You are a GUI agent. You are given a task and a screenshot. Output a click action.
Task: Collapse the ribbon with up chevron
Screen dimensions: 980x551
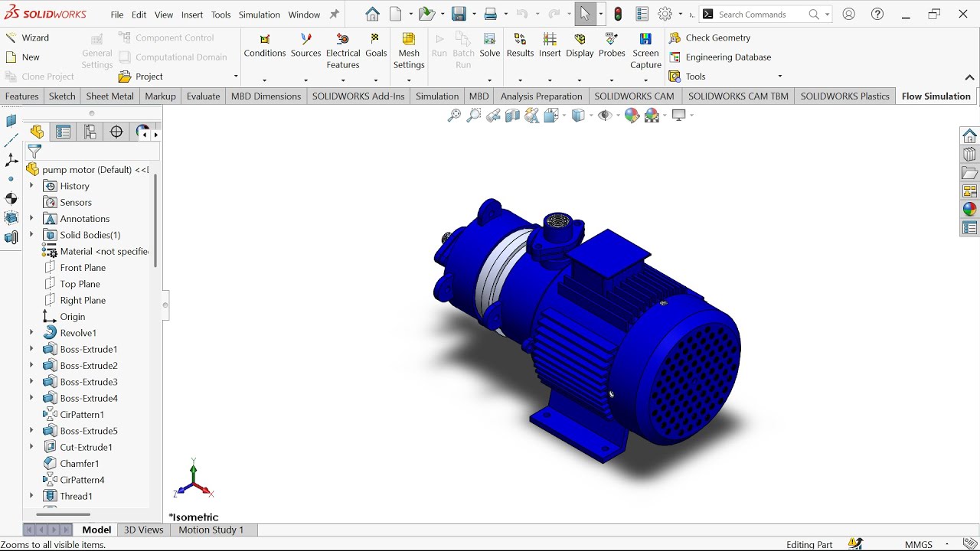(x=969, y=77)
